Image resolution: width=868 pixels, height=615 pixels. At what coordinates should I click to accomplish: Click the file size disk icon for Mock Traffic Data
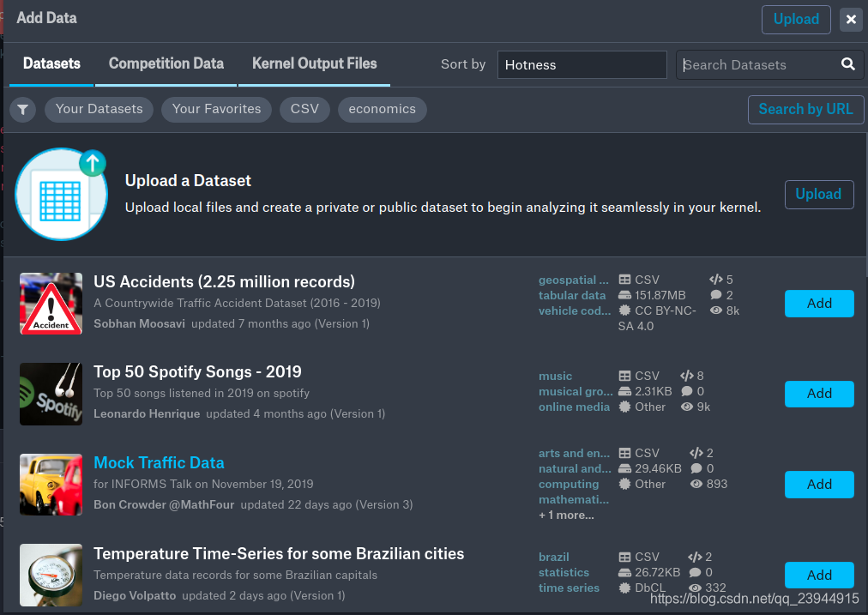pos(624,468)
